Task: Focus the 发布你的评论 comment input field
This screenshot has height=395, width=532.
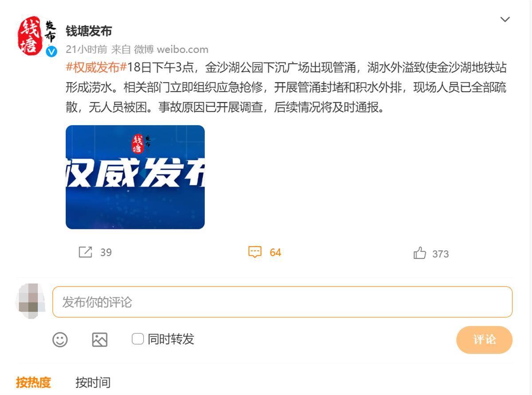Action: (282, 302)
